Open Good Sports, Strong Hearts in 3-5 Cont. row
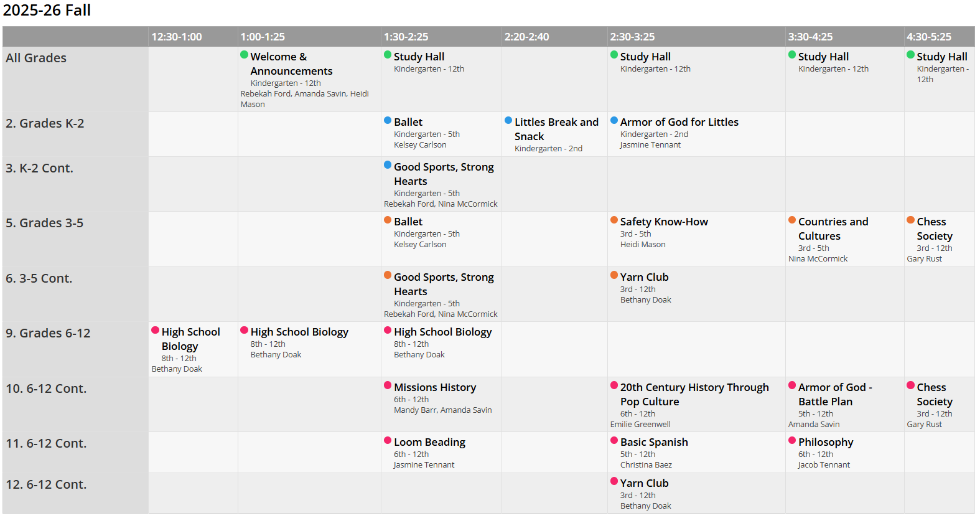This screenshot has height=518, width=980. 444,284
